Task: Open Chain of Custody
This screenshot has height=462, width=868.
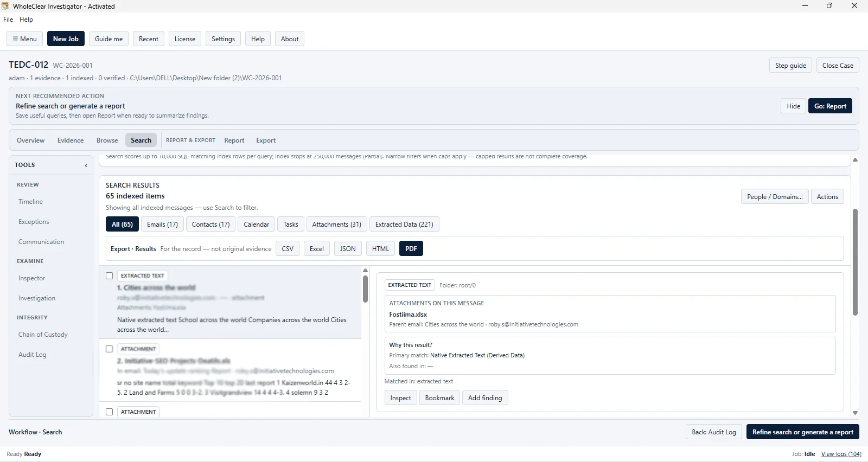Action: point(43,335)
